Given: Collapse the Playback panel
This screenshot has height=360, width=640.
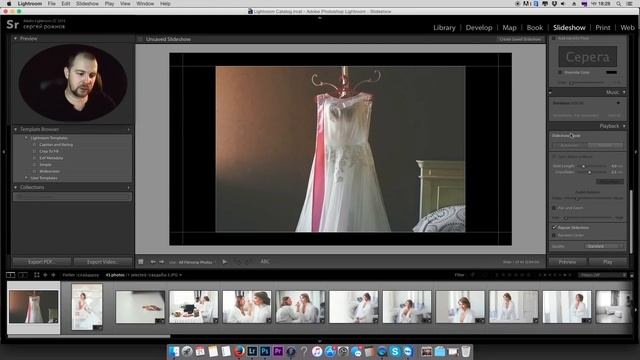Looking at the screenshot, I should [624, 126].
